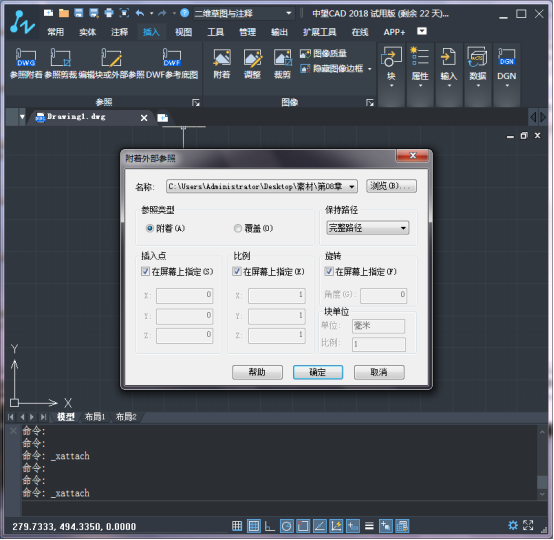This screenshot has width=554, height=540.
Task: Open the 扩展工具 ribbon tab
Action: 319,32
